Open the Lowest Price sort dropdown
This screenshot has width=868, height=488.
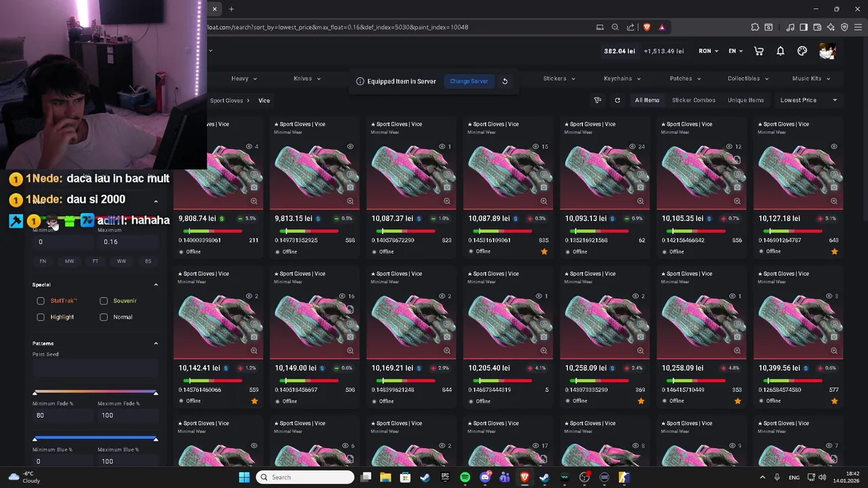point(808,100)
